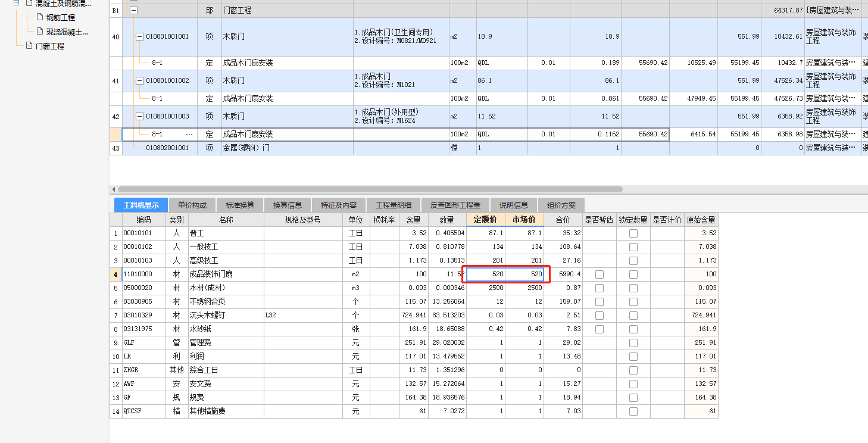Check 锁定数量 for 其他措施费 row
The height and width of the screenshot is (443, 868).
(x=633, y=411)
